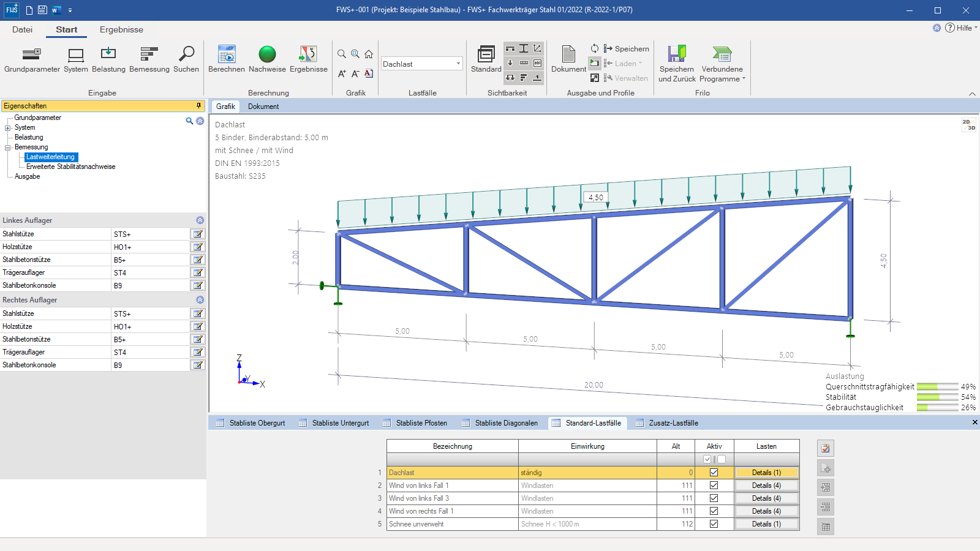
Task: Start calculation with Berechnen
Action: 227,60
